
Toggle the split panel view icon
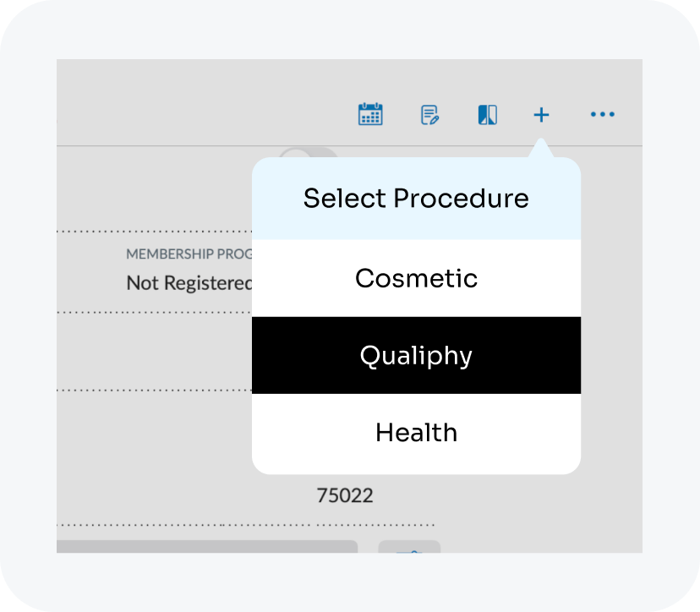pos(488,115)
